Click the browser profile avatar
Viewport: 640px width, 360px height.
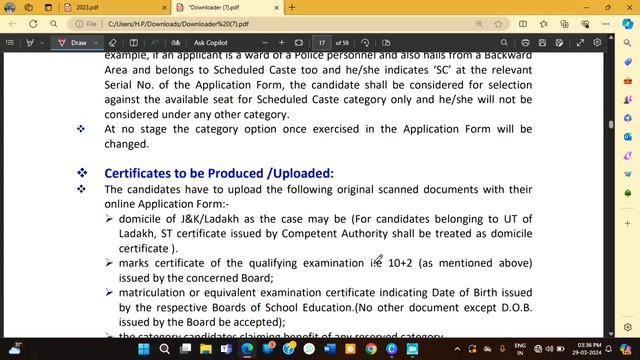(x=9, y=7)
